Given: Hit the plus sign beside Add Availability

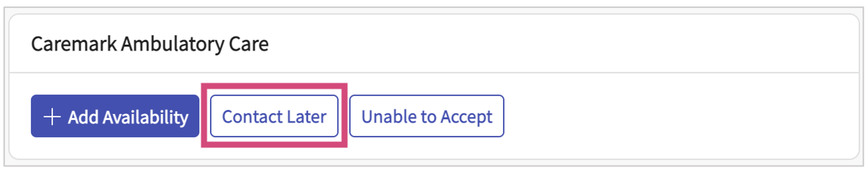Looking at the screenshot, I should coord(52,117).
